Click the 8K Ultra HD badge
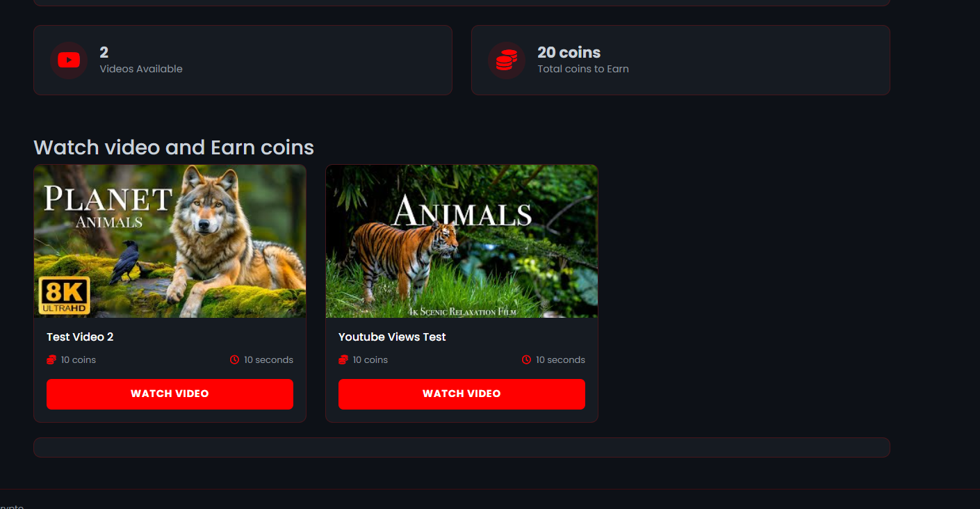The image size is (980, 509). click(x=64, y=296)
